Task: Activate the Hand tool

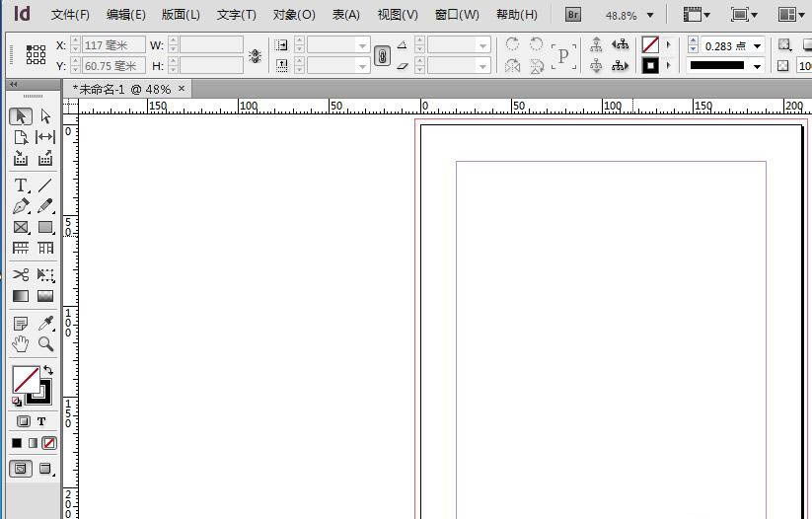Action: [21, 344]
